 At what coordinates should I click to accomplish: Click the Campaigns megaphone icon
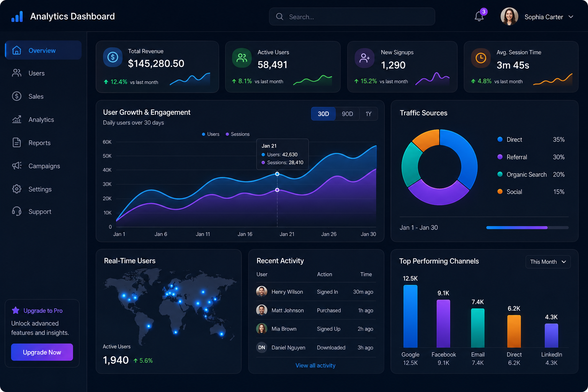point(17,166)
